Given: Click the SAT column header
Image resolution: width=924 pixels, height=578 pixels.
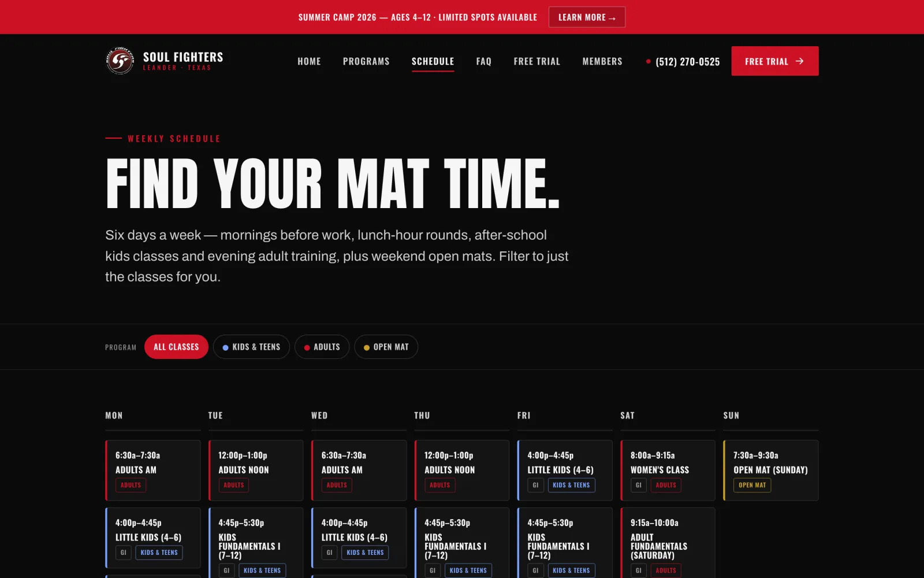Looking at the screenshot, I should coord(627,416).
